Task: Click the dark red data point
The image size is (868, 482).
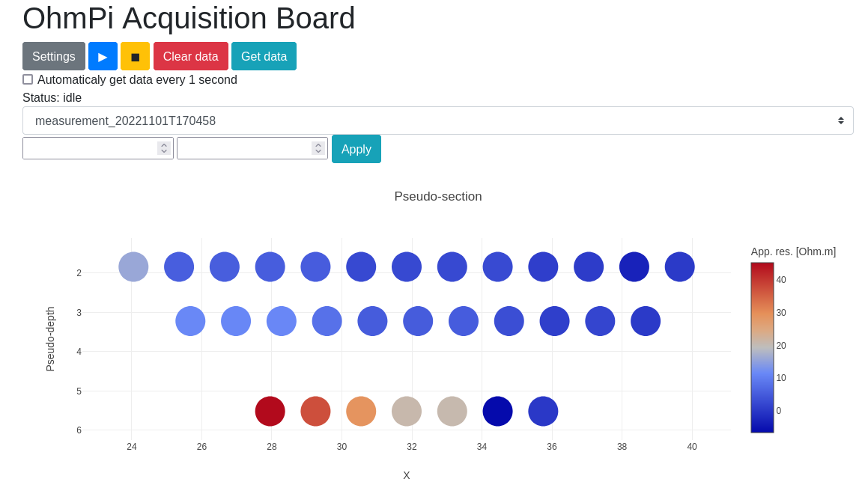Action: 270,411
